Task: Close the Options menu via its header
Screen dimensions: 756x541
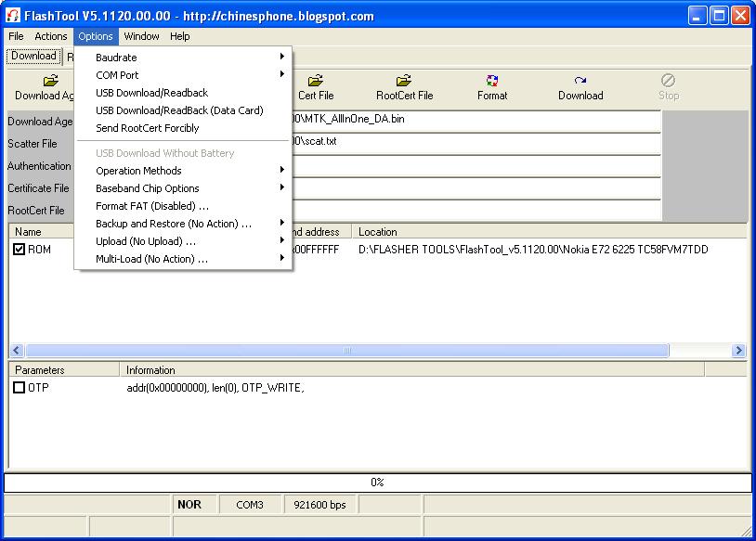Action: (x=96, y=36)
